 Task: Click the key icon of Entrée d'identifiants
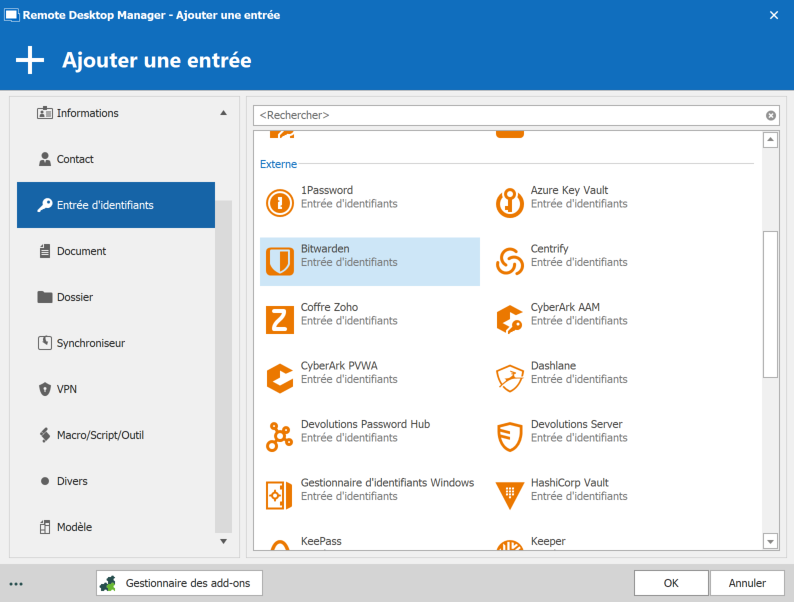click(45, 205)
